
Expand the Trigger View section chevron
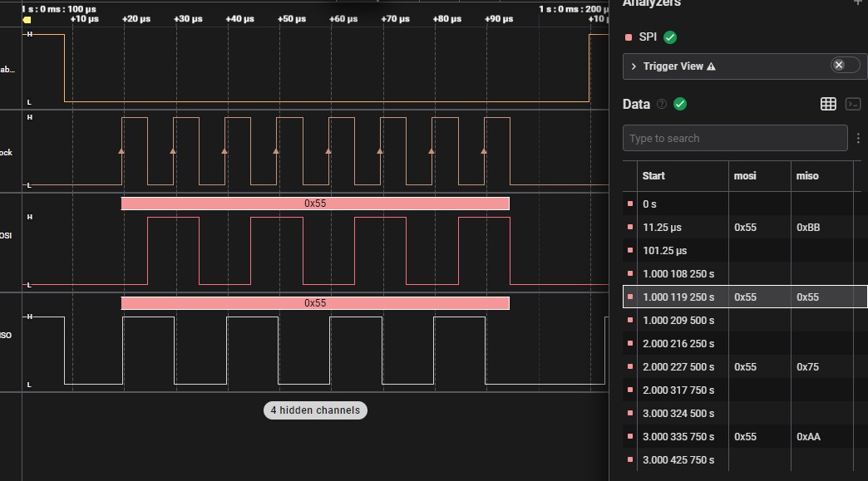(634, 66)
